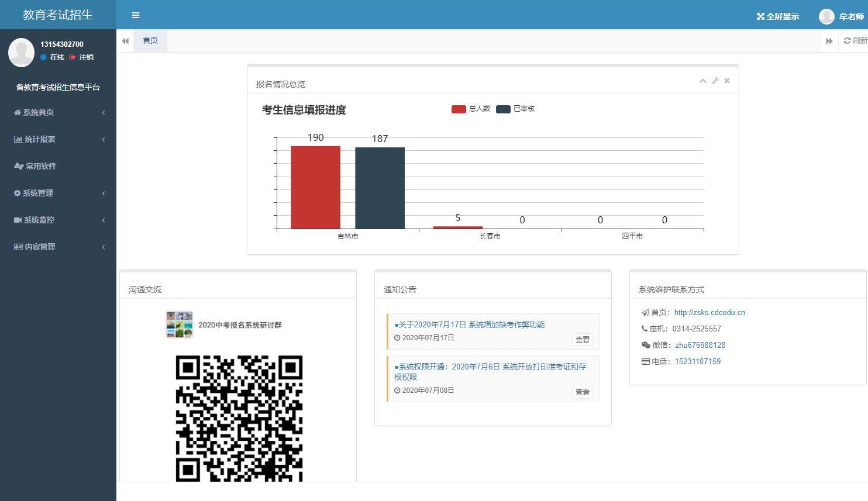Click the clock icon beside 2020年07月17日
This screenshot has width=868, height=501.
(x=397, y=338)
